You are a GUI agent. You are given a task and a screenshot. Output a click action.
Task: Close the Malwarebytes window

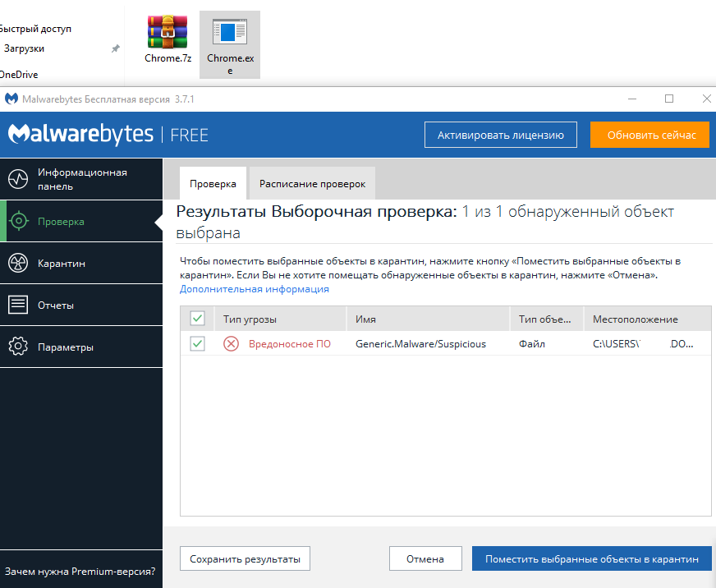point(706,99)
